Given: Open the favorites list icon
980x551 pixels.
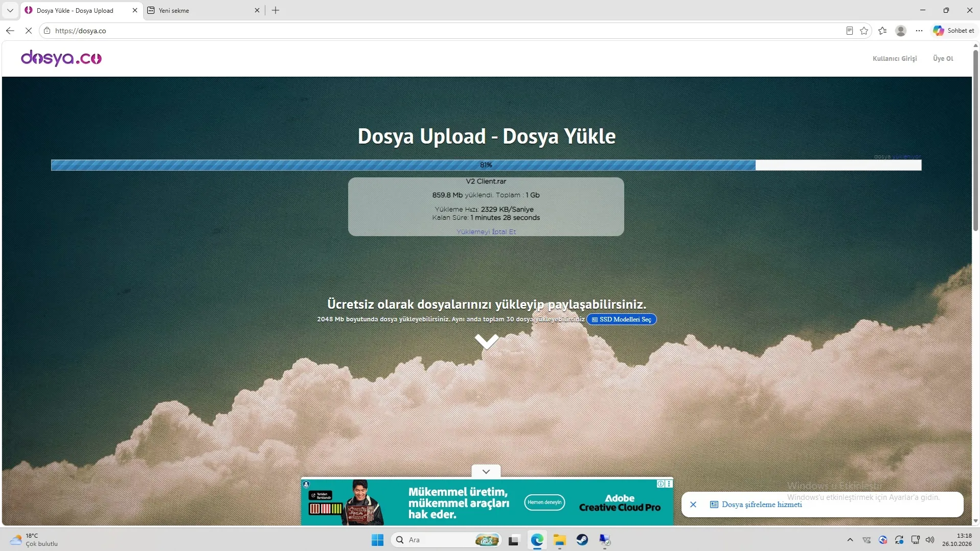Looking at the screenshot, I should [x=882, y=31].
